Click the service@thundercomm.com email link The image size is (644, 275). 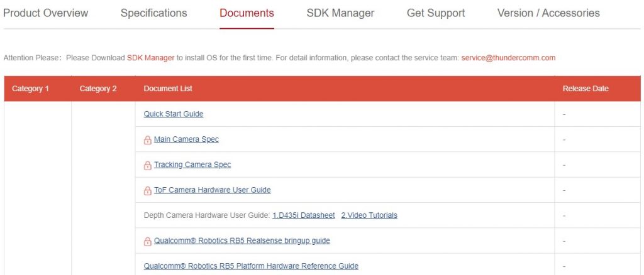[508, 58]
